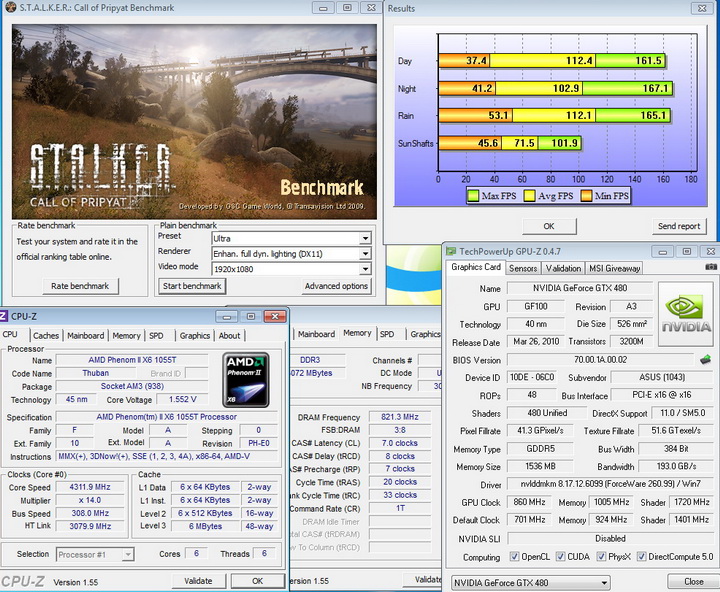Click the STALKER benchmark banner image

pyautogui.click(x=194, y=121)
